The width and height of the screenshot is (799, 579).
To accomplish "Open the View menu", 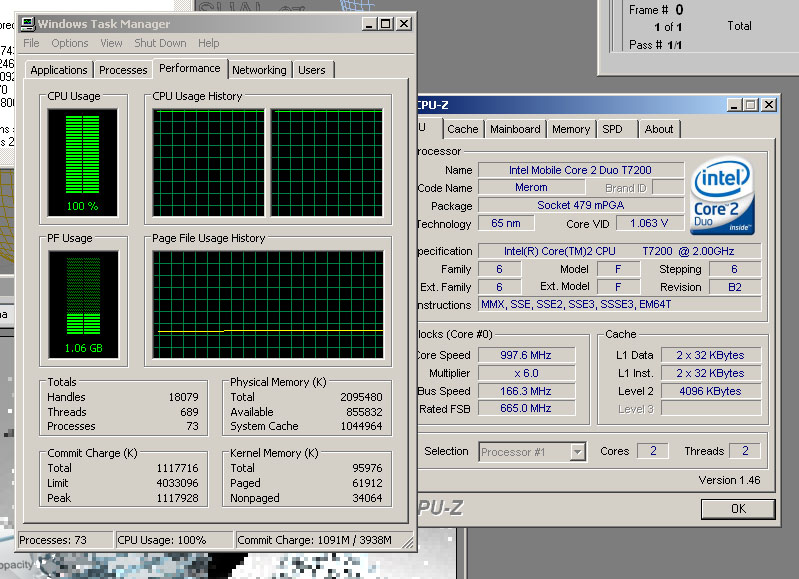I will tap(111, 44).
